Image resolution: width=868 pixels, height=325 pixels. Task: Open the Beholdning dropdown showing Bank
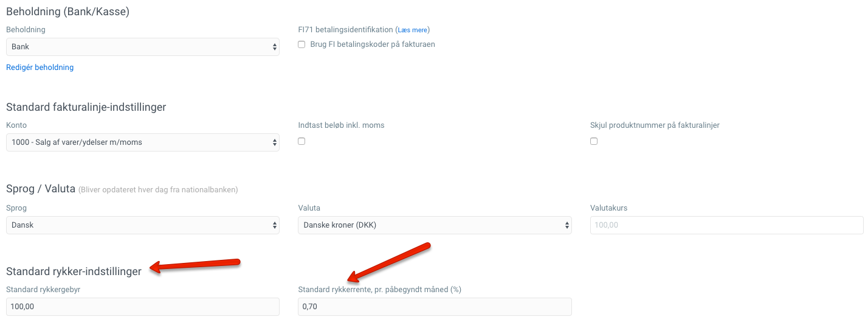tap(142, 47)
